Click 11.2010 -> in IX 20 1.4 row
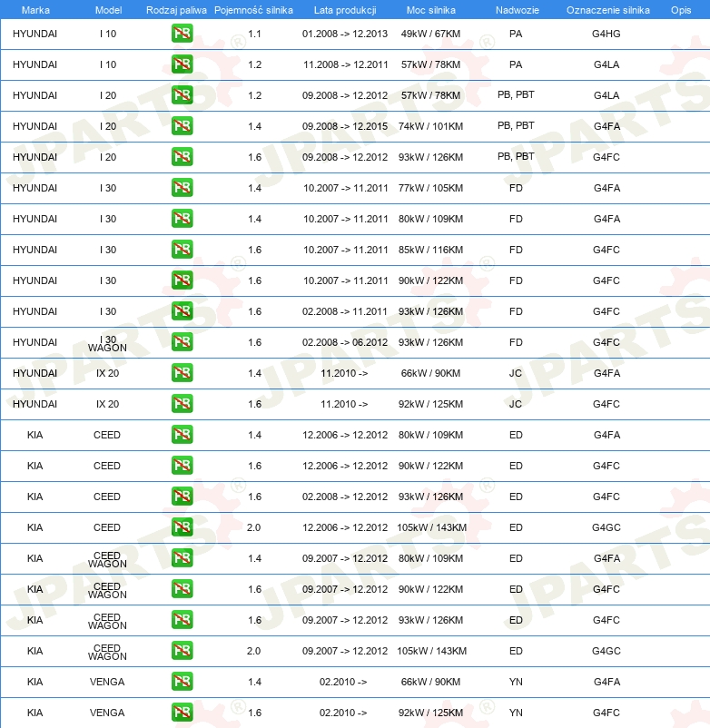710x728 pixels. click(343, 373)
